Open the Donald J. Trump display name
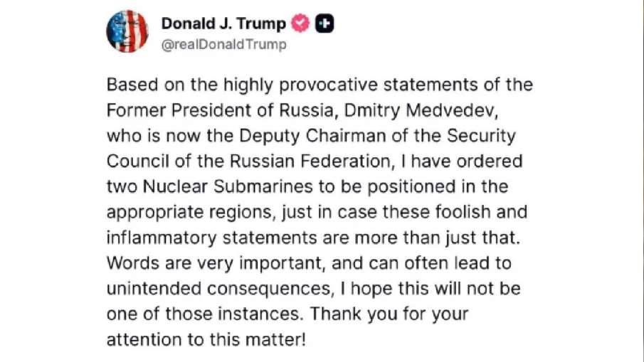644x362 pixels. tap(223, 23)
